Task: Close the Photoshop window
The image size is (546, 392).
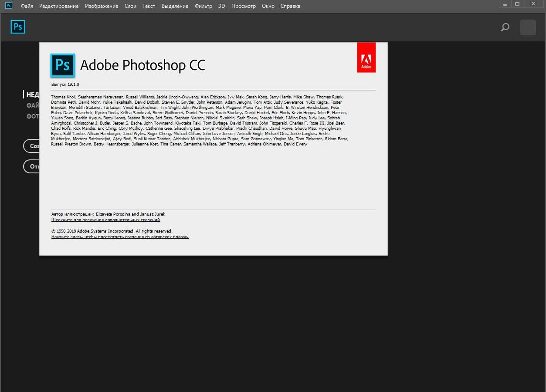Action: 533,4
